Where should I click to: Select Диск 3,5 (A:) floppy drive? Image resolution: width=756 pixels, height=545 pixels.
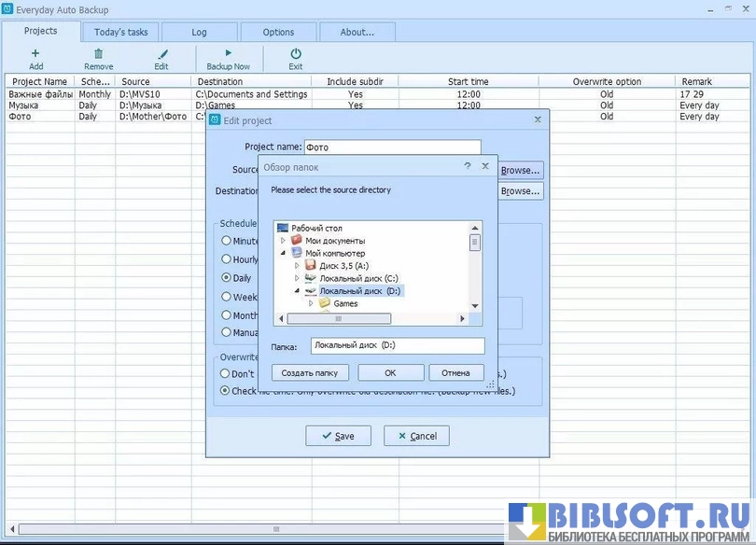pos(311,266)
